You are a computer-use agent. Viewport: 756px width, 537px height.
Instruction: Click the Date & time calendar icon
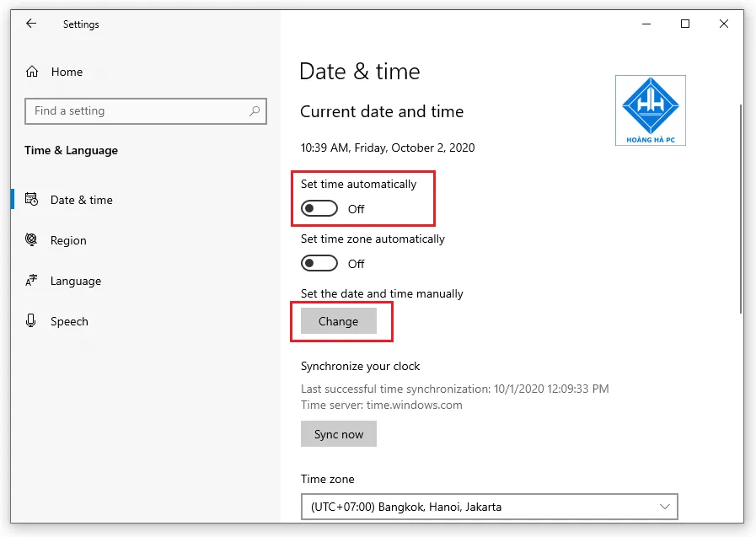32,200
